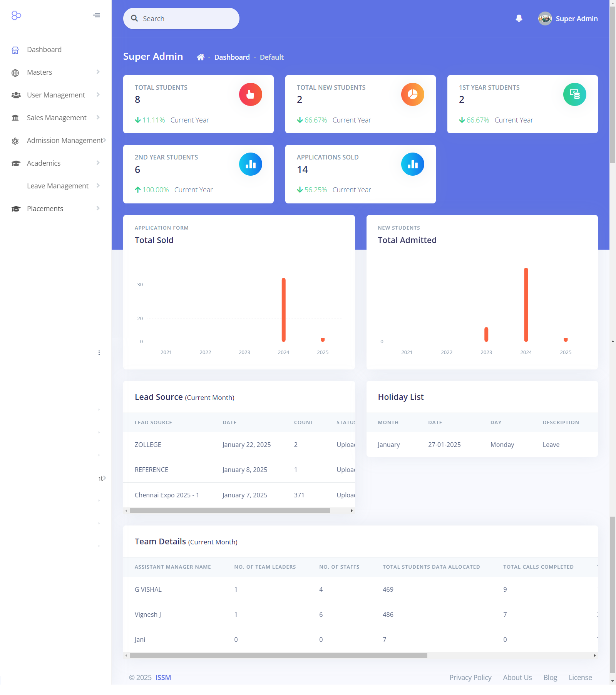Open the Placements sidebar item
Image resolution: width=616 pixels, height=695 pixels.
coord(56,208)
